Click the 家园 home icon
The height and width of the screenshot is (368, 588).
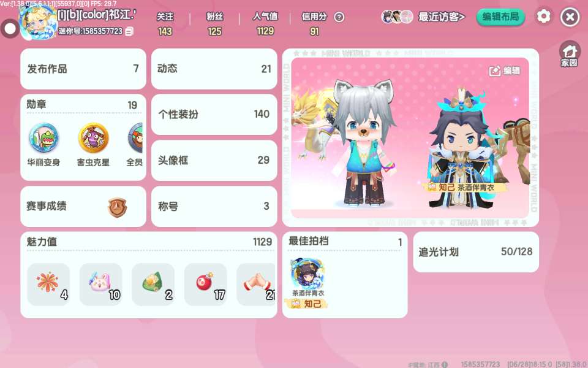tap(569, 54)
